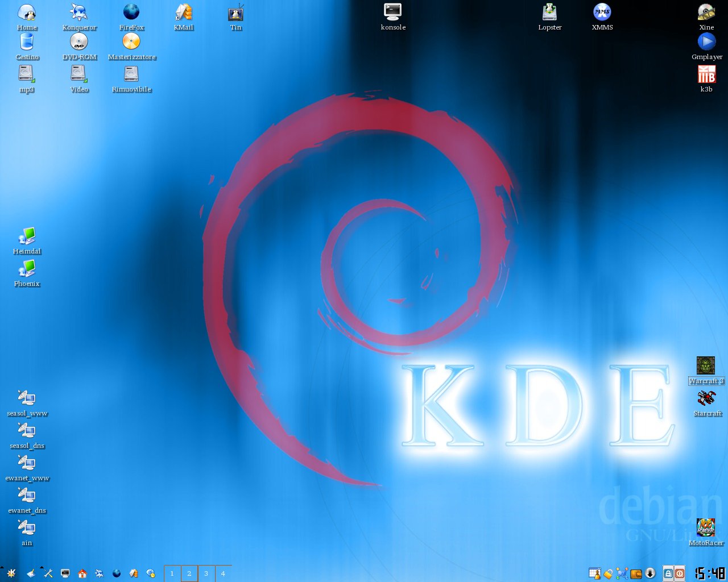Switch to virtual desktop 4
Viewport: 728px width, 582px height.
(x=224, y=573)
